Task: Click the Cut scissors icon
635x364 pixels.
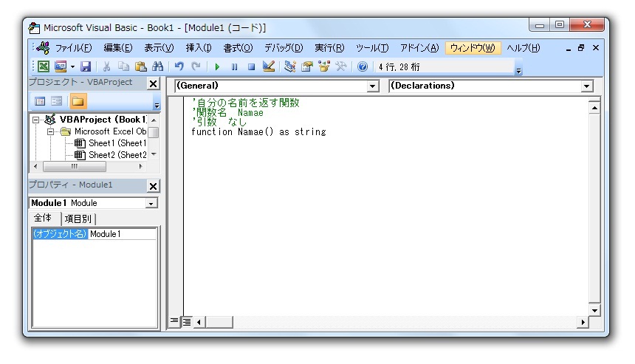Action: coord(107,66)
